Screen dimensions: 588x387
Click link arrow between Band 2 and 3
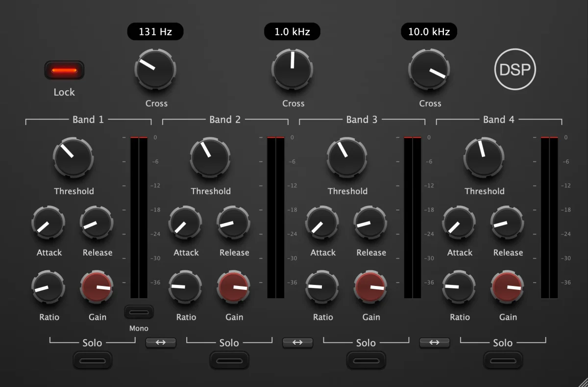tap(297, 342)
